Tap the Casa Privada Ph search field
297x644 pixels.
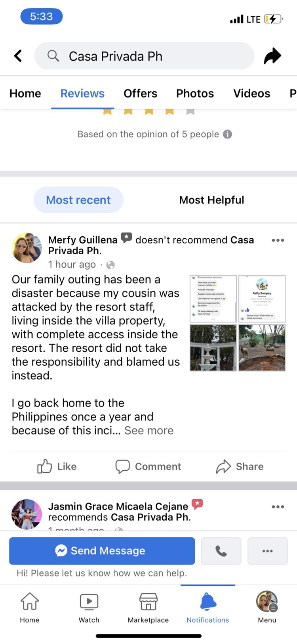(x=144, y=56)
